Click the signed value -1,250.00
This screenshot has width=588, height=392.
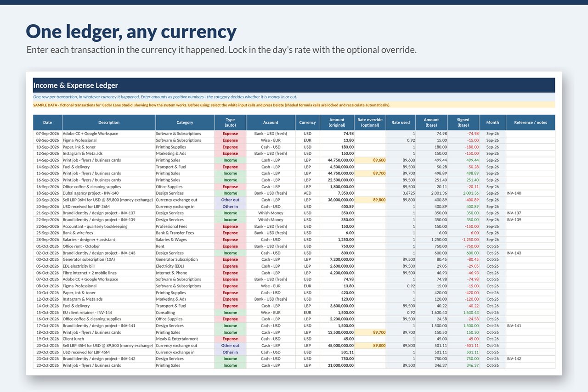(x=463, y=240)
